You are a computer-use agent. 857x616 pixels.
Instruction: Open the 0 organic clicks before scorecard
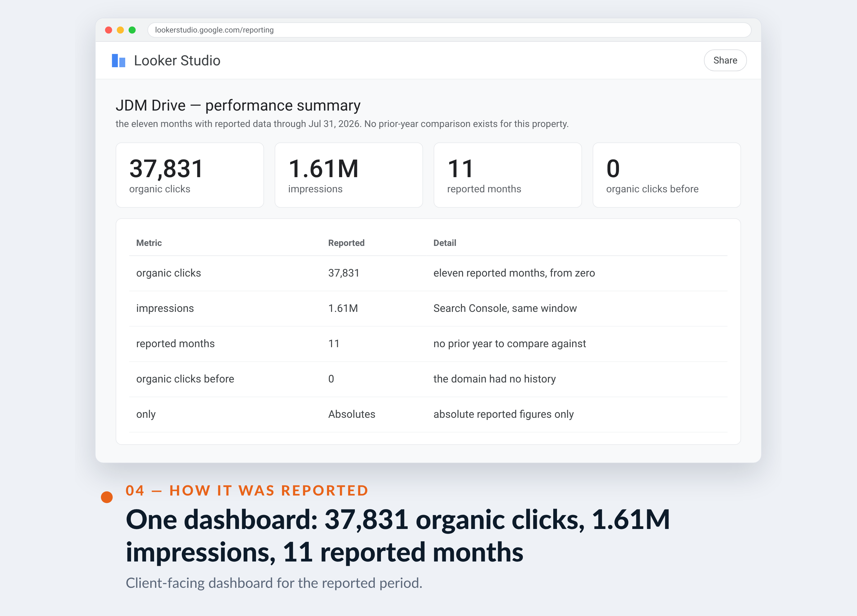point(667,175)
